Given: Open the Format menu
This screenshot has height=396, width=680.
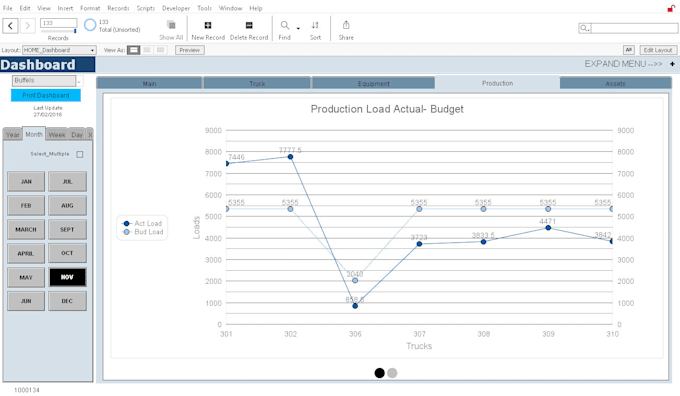Looking at the screenshot, I should click(90, 8).
